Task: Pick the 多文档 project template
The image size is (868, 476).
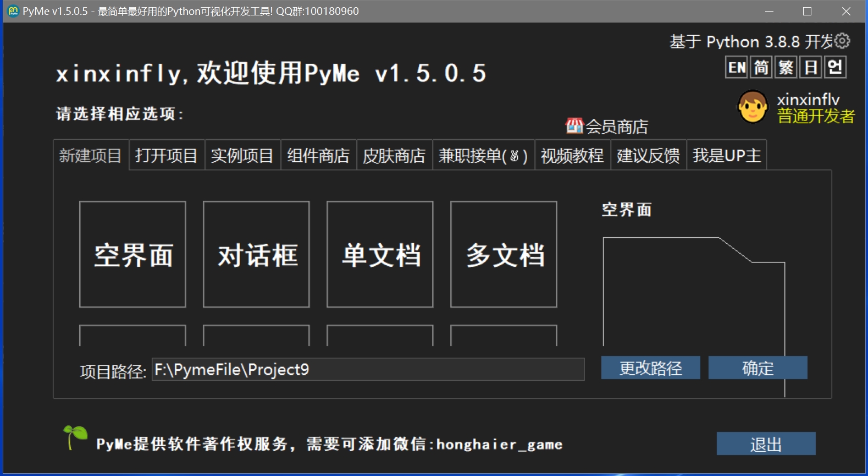Action: [504, 254]
